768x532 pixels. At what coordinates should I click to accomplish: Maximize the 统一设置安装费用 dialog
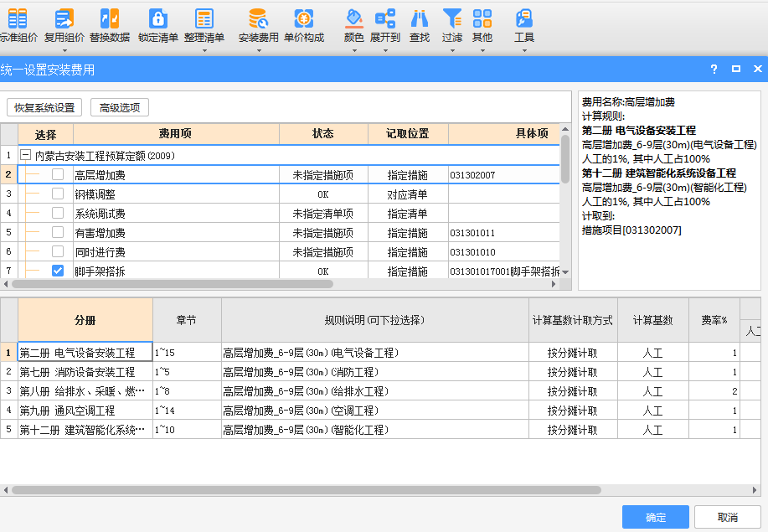(x=735, y=69)
